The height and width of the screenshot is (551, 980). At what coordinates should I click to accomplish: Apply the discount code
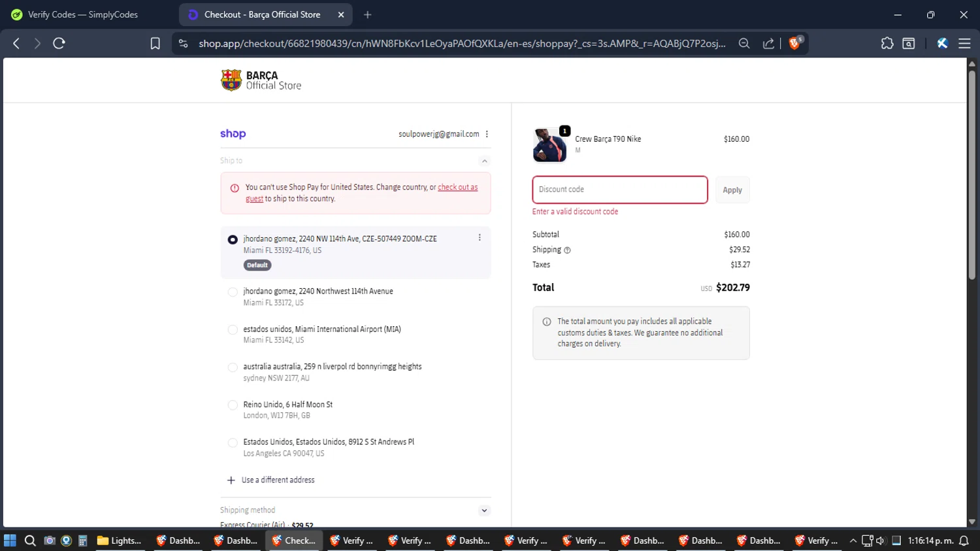(x=732, y=190)
